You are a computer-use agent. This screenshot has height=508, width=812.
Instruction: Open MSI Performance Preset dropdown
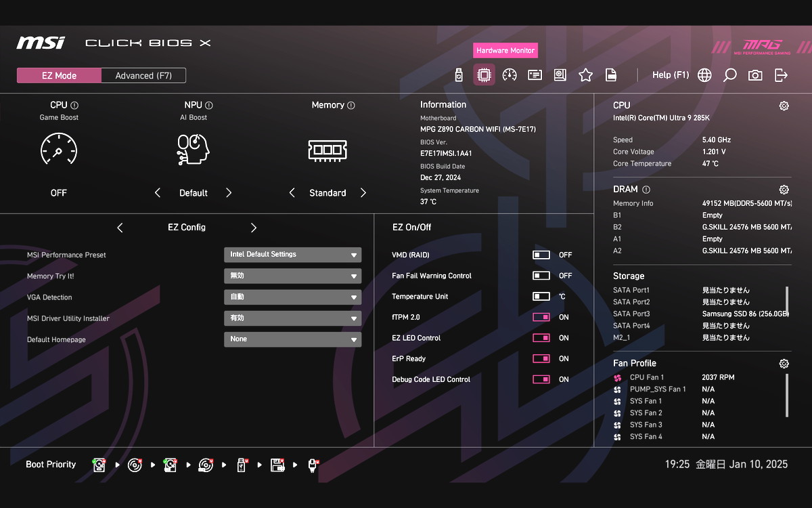[293, 255]
